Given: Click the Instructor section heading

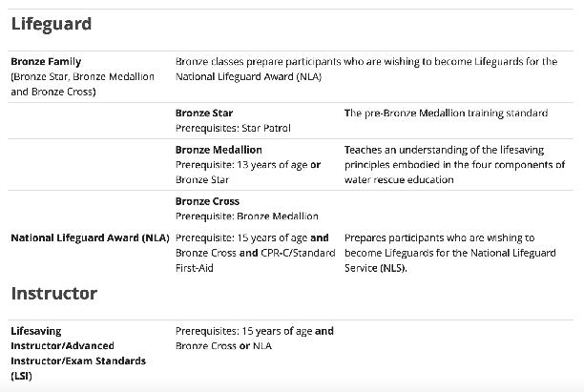Looking at the screenshot, I should point(53,293).
